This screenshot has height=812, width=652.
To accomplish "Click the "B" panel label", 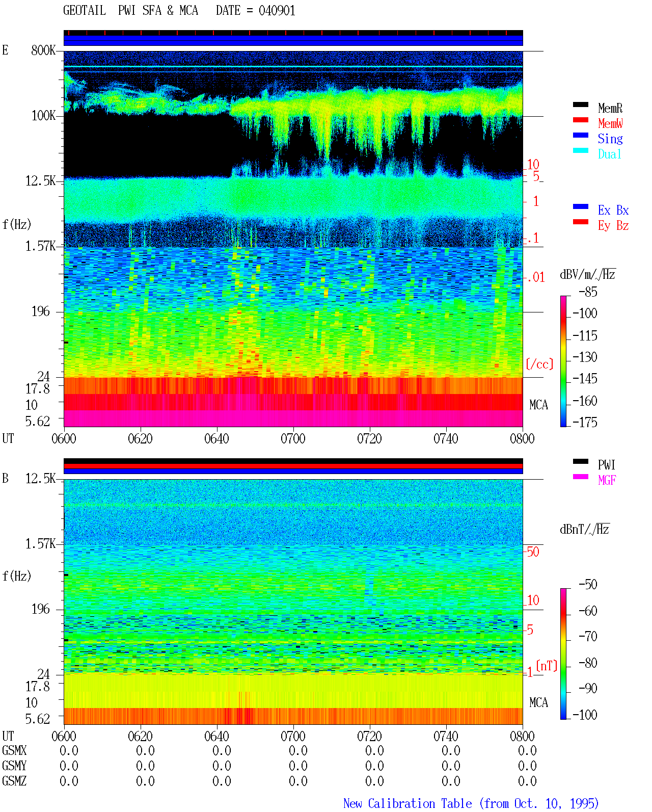I will [6, 478].
